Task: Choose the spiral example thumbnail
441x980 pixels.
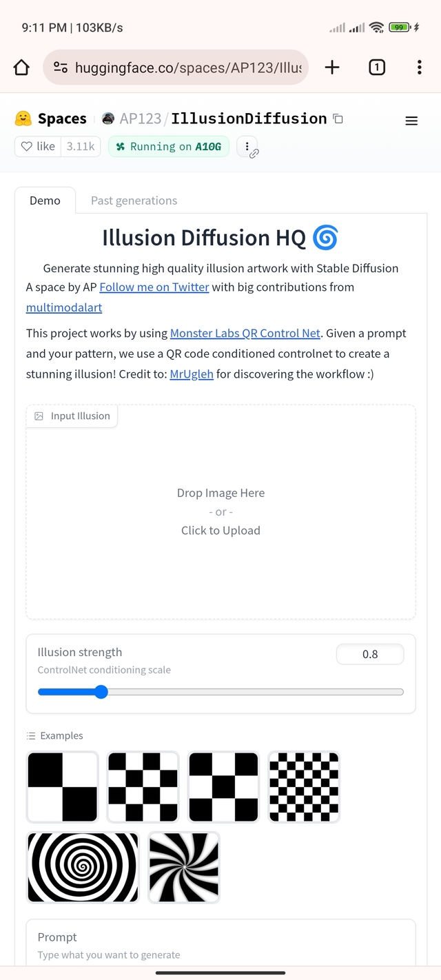Action: click(83, 867)
